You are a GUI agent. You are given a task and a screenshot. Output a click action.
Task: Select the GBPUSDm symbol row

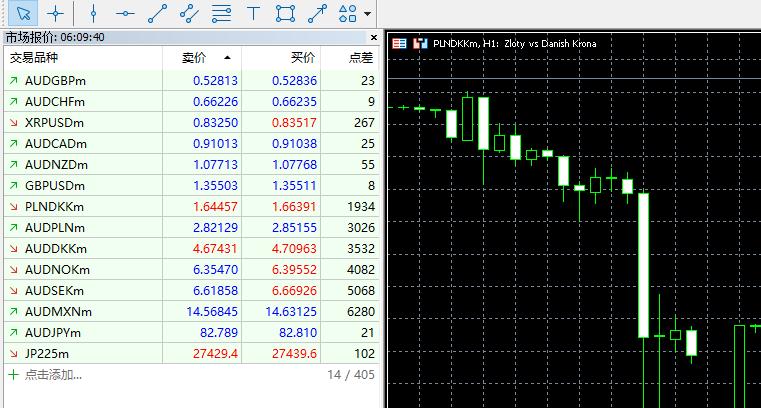(192, 185)
